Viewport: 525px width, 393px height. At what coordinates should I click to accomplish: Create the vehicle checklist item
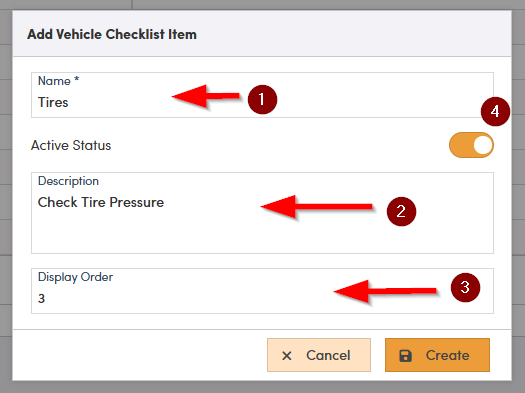pos(437,355)
